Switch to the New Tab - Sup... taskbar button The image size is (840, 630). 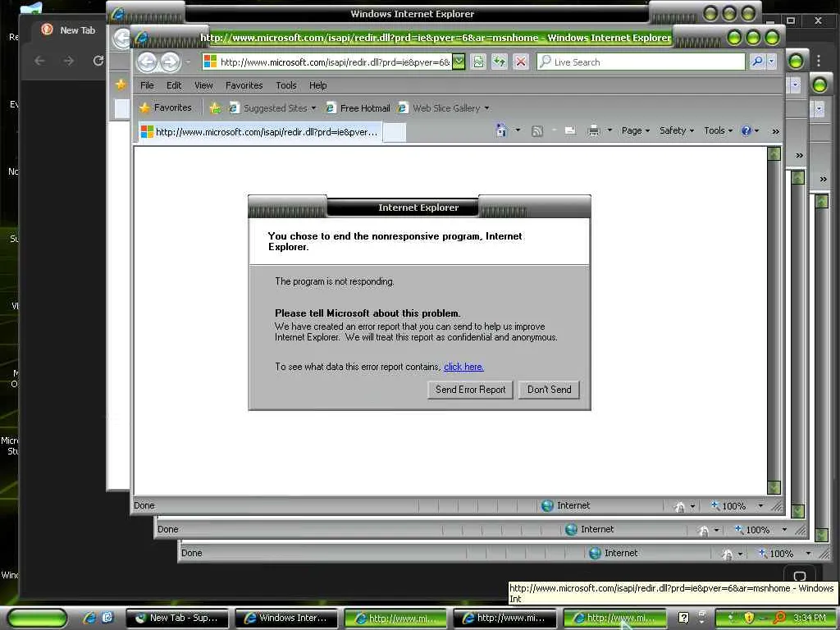click(x=177, y=618)
